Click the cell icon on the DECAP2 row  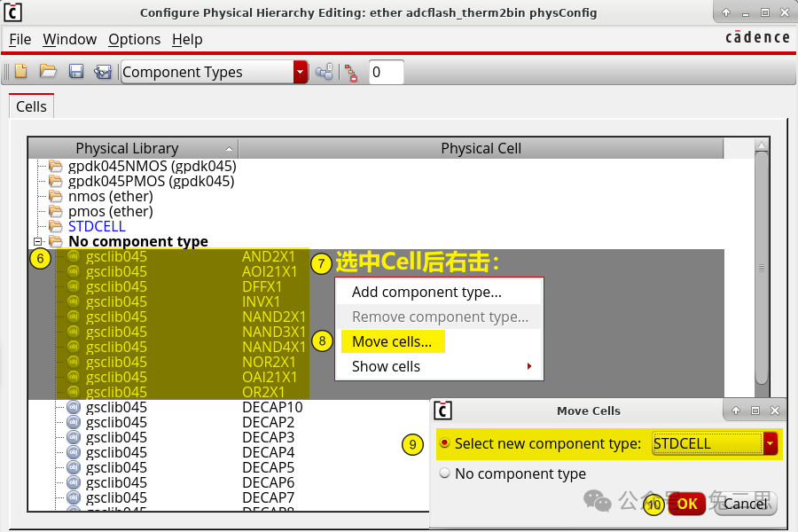[74, 422]
